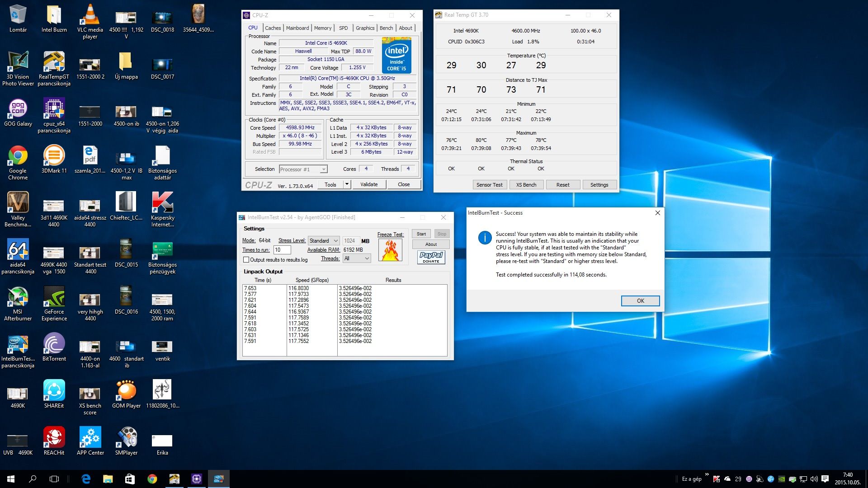Show hidden system tray icons chevron
This screenshot has width=868, height=488.
(707, 474)
